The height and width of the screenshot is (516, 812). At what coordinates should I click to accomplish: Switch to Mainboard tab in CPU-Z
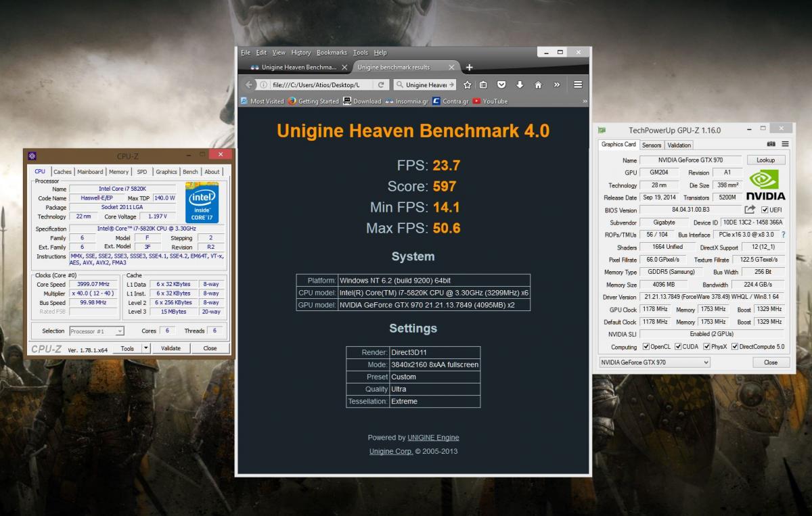(x=90, y=172)
